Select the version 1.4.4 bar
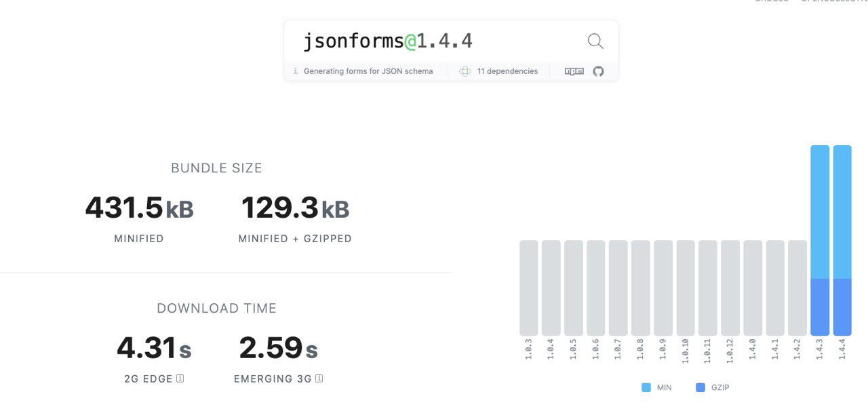Viewport: 868px width, 411px height. 842,240
